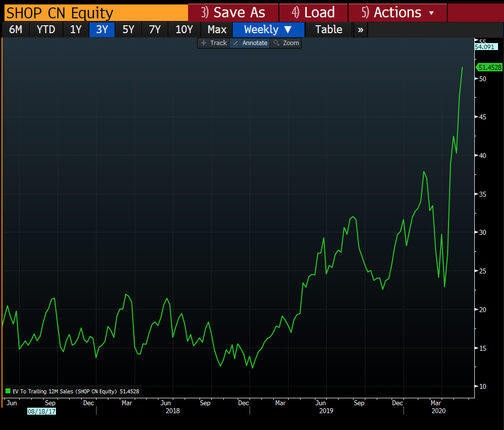Select the 1Y time range
Screen dimensions: 504x430
click(x=76, y=30)
